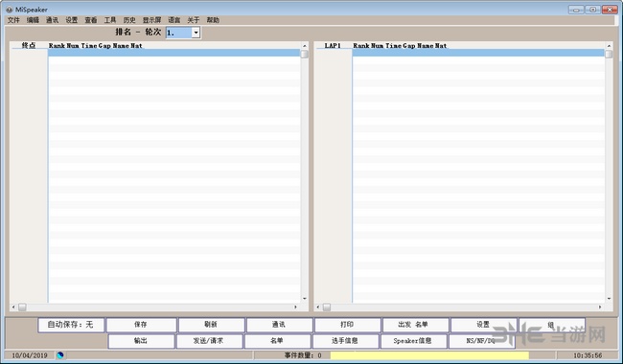Click the 输出 button
Viewport: 623px width, 364px height.
(x=141, y=341)
